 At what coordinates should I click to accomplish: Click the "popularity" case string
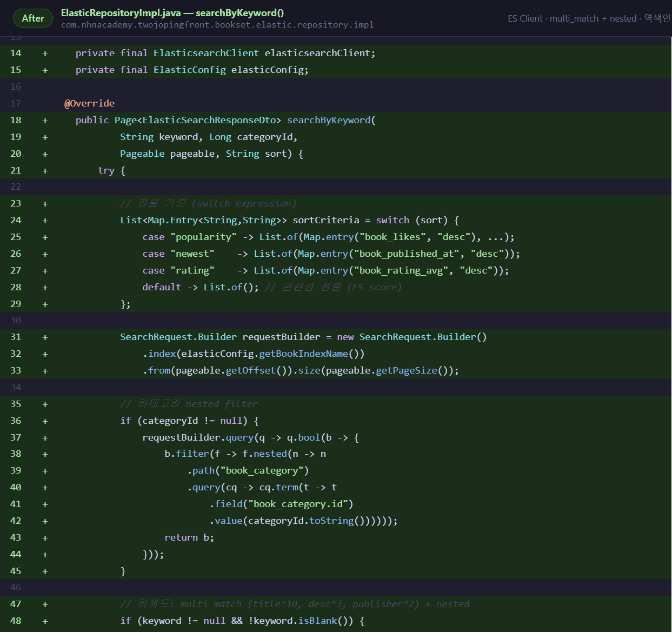pos(204,237)
